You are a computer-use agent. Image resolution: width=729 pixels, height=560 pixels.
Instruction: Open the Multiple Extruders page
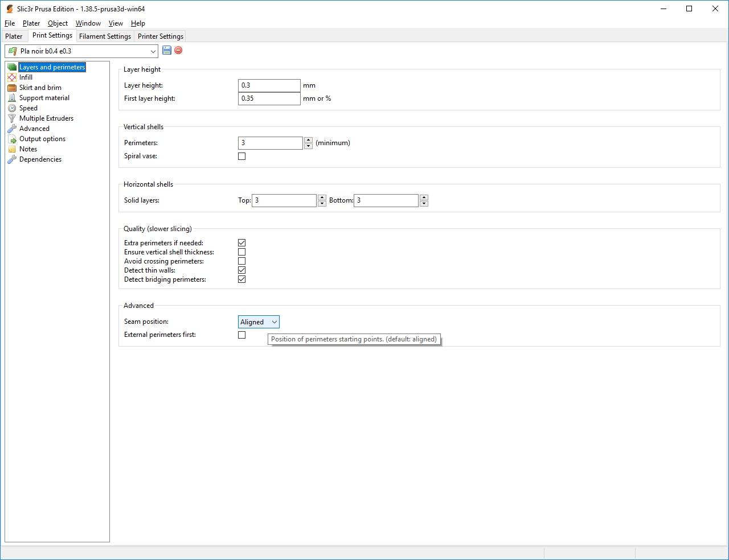click(46, 118)
